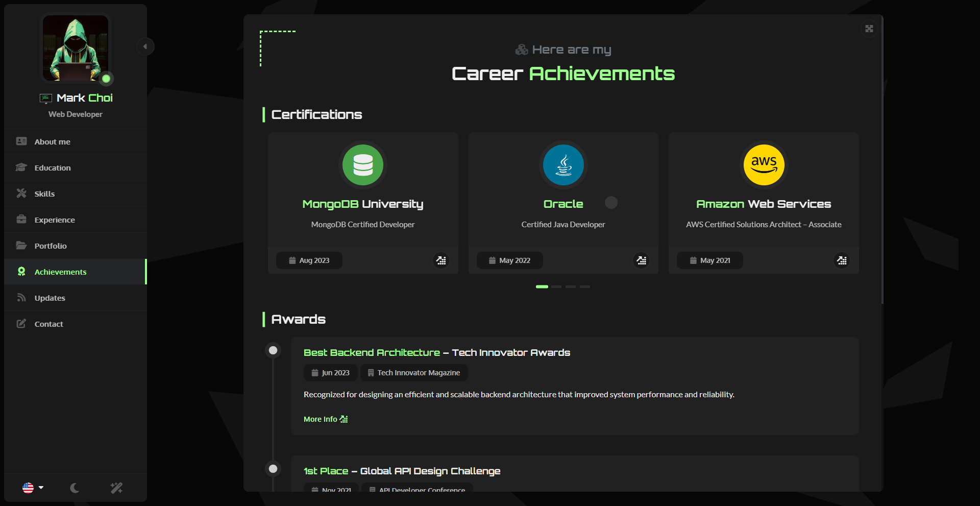Click the Best Backend Architecture award title
Screen dimensions: 980x506
[437, 352]
